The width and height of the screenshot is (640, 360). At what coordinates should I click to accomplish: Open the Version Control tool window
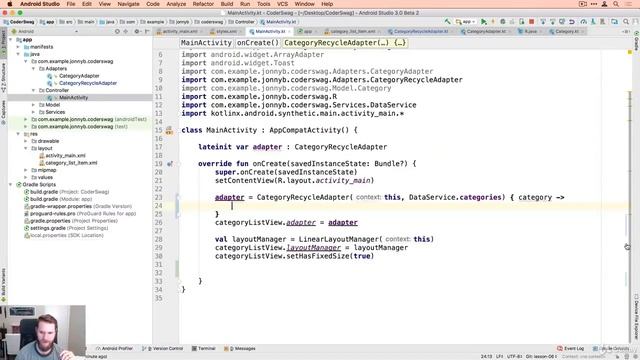(162, 349)
